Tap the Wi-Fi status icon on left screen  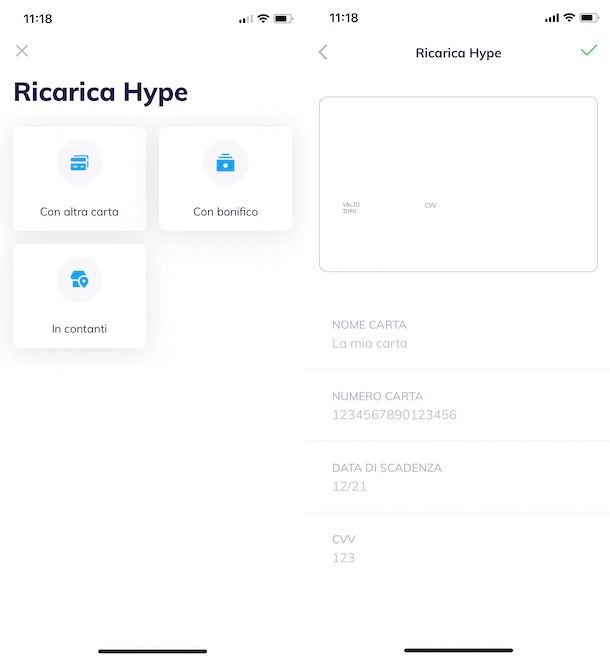click(263, 19)
